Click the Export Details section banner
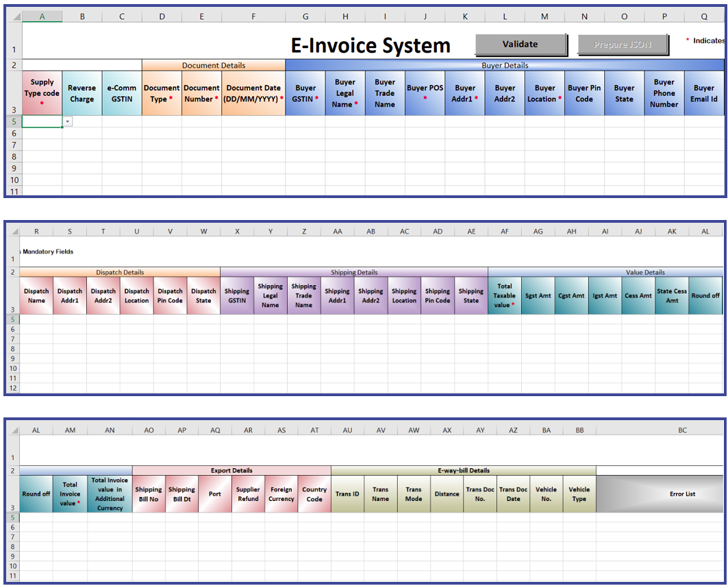 pyautogui.click(x=231, y=470)
